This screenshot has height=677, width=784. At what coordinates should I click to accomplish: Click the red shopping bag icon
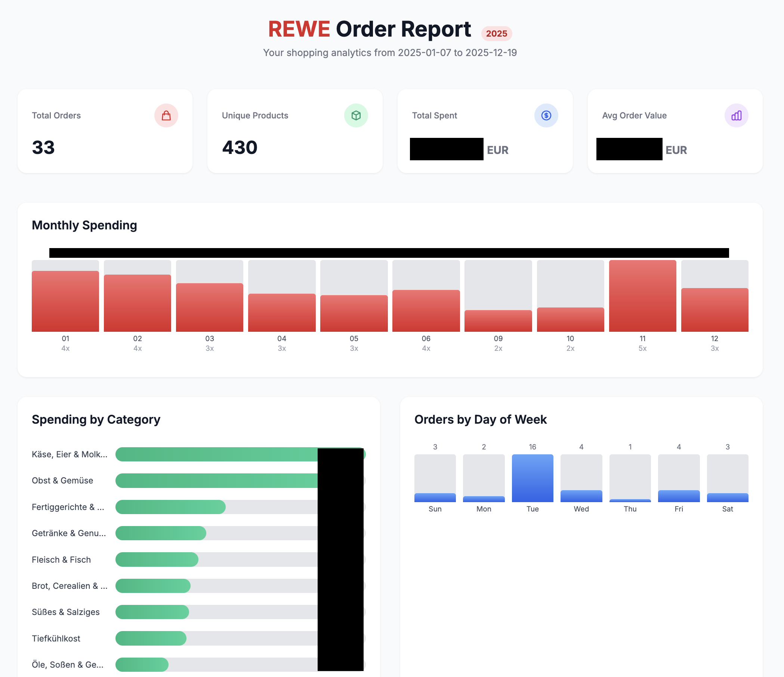(166, 115)
